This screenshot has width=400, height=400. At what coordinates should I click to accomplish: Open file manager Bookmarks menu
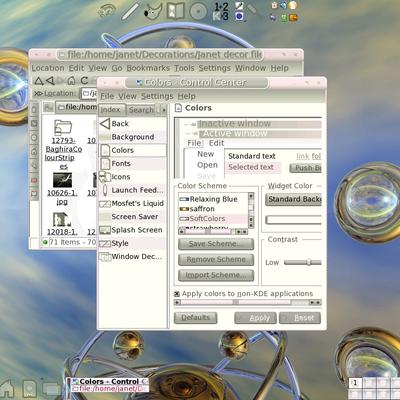[148, 68]
